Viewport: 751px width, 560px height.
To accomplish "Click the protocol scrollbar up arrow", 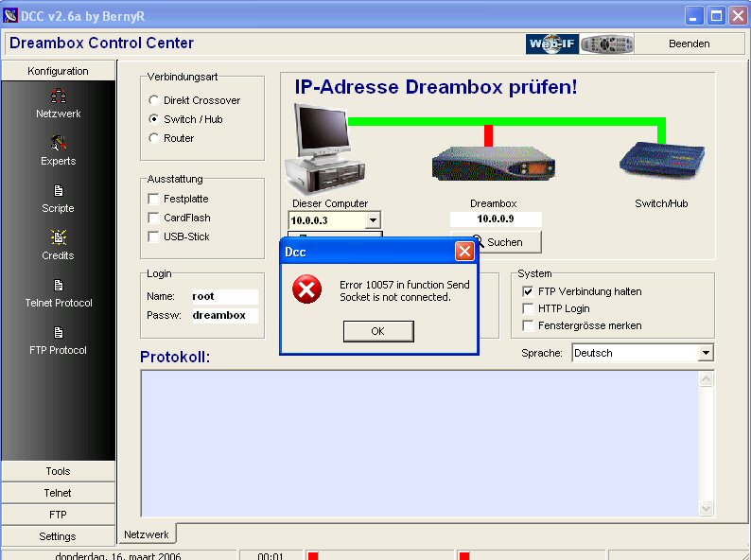I will click(x=706, y=379).
